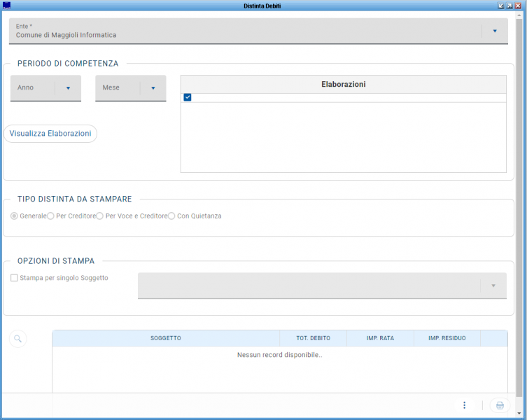This screenshot has height=420, width=527.
Task: Click the restore-down arrow icon in title bar
Action: [501, 5]
